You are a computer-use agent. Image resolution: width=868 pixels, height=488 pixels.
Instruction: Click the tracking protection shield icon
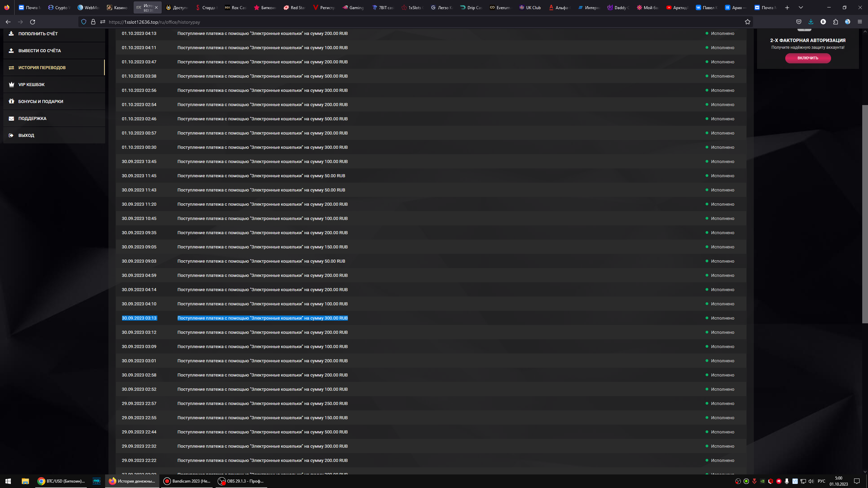(84, 22)
